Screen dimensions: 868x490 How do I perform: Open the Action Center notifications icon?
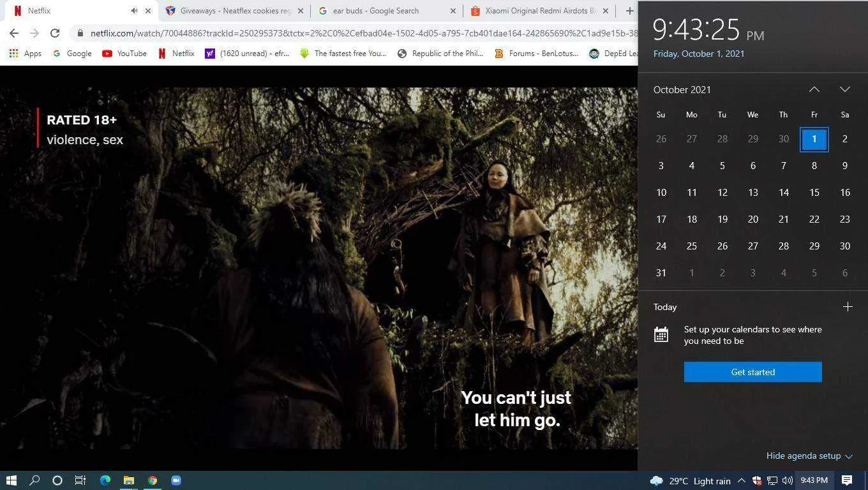pyautogui.click(x=847, y=480)
